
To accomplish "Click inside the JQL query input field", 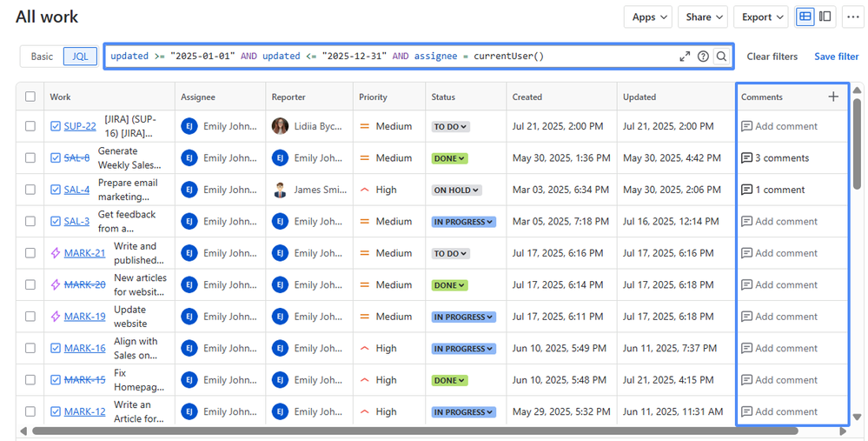I will (391, 57).
